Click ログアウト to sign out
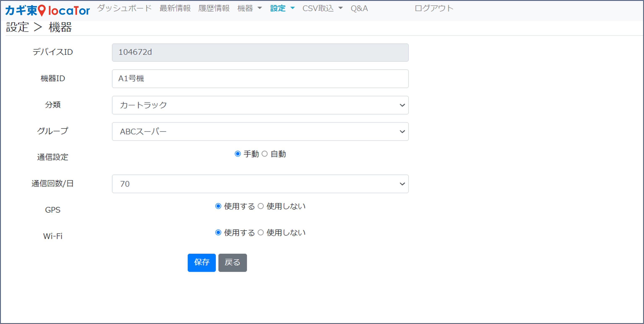644x324 pixels. tap(434, 8)
